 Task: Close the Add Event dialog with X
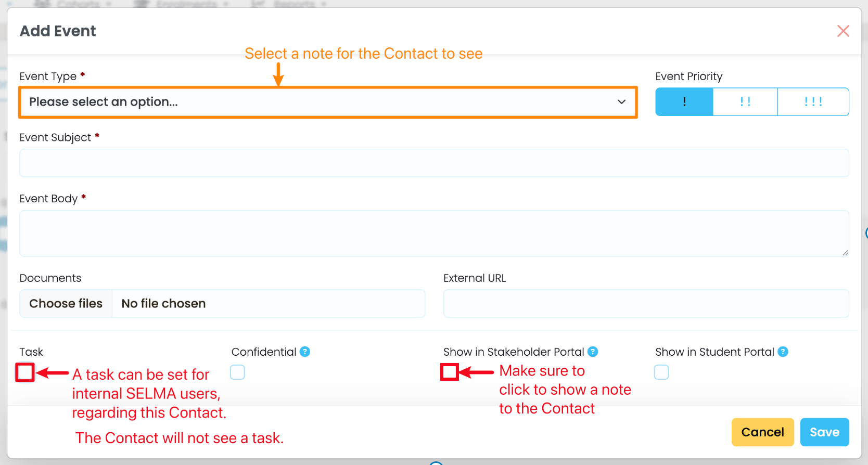click(x=843, y=31)
